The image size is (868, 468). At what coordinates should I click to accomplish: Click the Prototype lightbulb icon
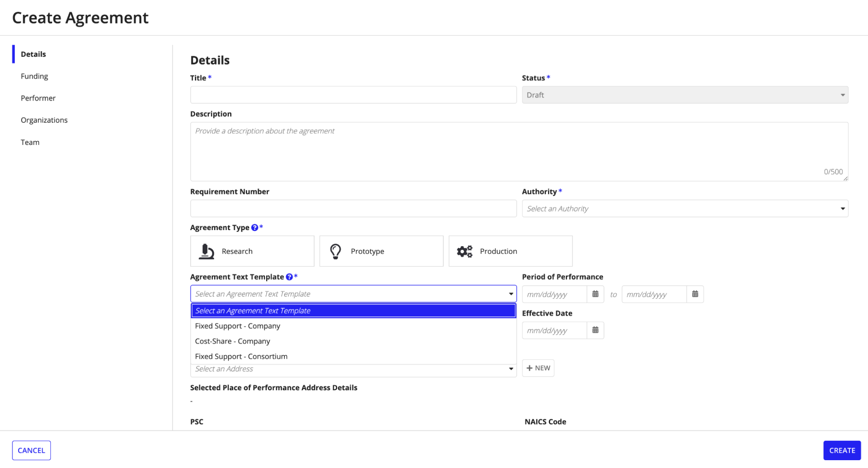click(335, 251)
